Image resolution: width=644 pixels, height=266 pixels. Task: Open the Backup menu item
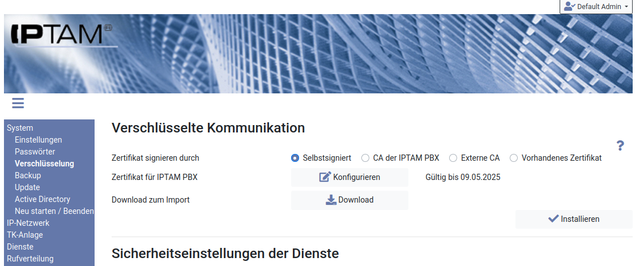tap(28, 175)
